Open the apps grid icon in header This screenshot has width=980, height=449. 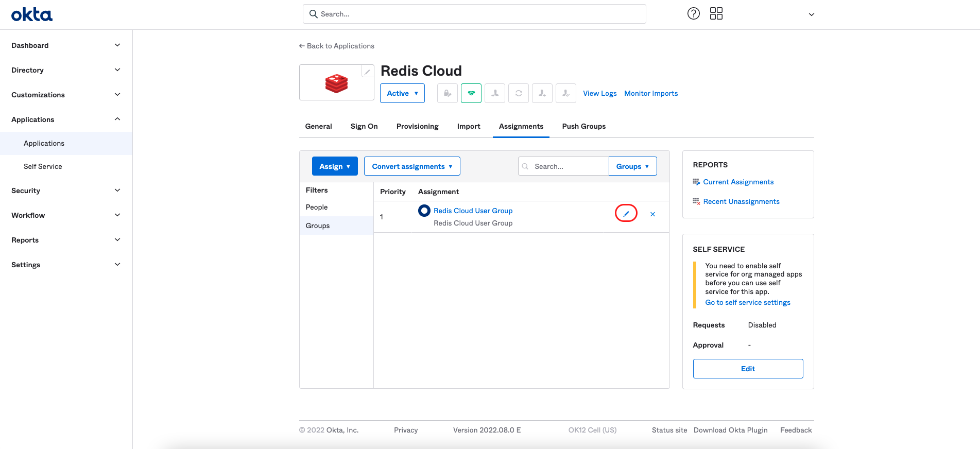[716, 14]
